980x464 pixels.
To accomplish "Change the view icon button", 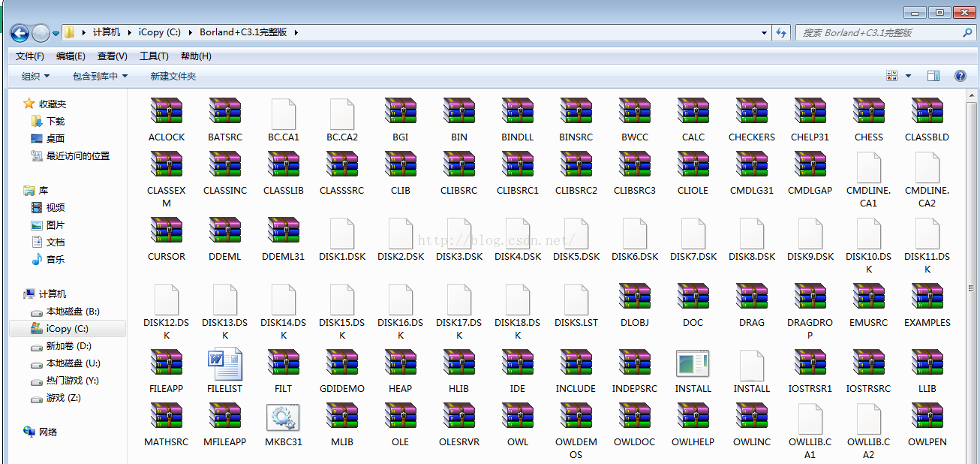I will click(x=892, y=76).
